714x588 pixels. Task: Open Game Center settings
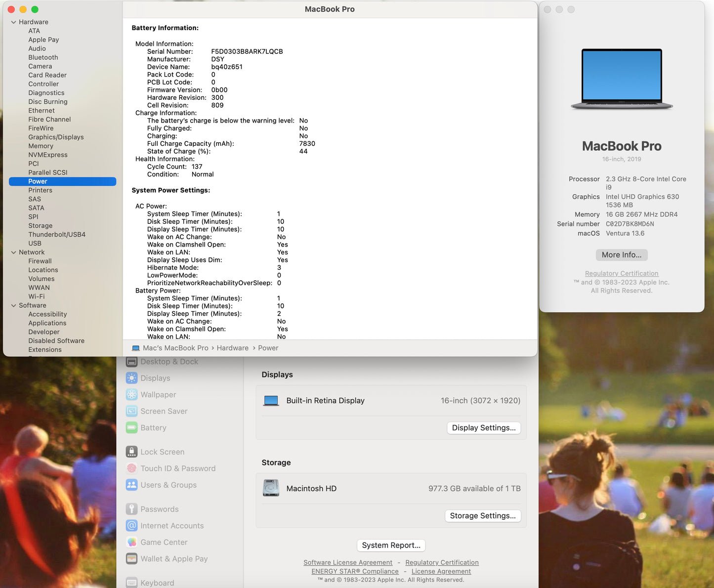tap(164, 542)
